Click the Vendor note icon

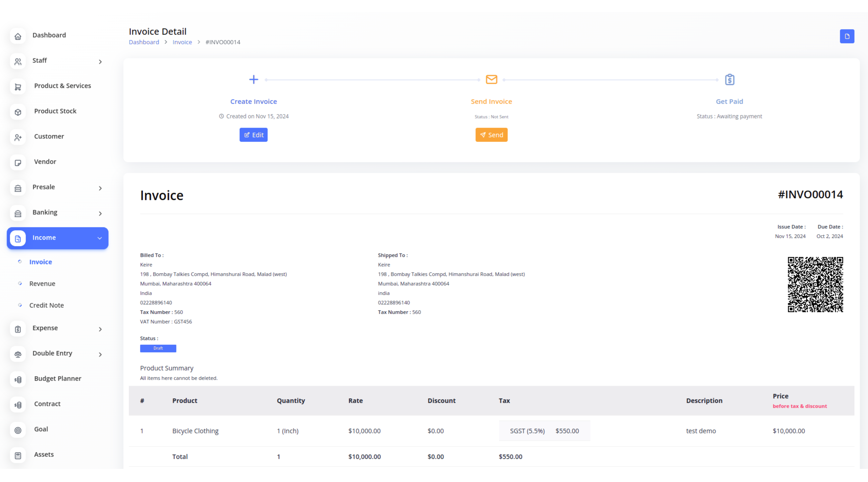click(18, 163)
